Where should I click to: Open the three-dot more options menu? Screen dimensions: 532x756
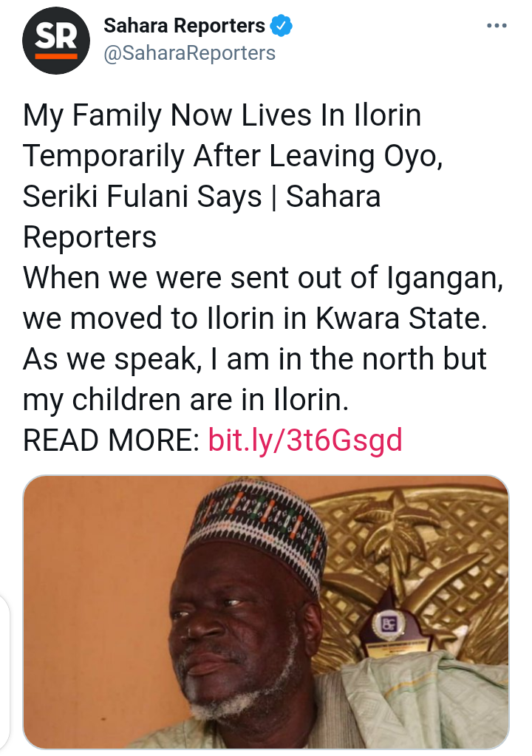(497, 27)
